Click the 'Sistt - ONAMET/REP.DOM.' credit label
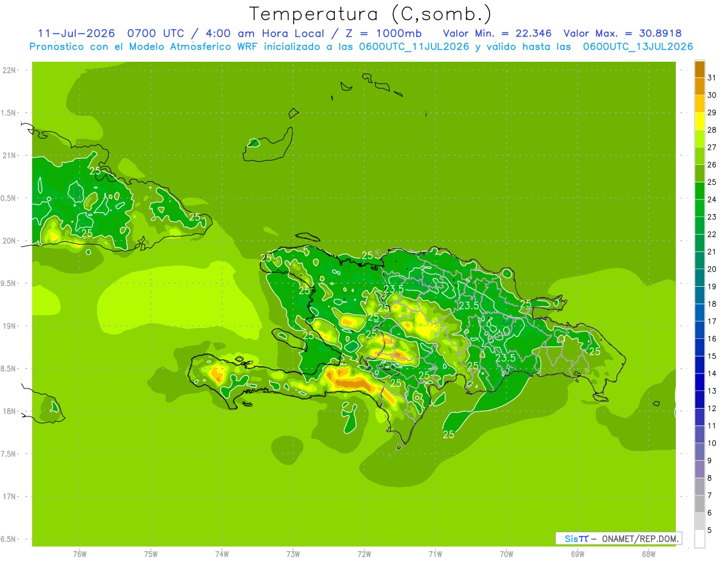This screenshot has height=562, width=728. [618, 538]
